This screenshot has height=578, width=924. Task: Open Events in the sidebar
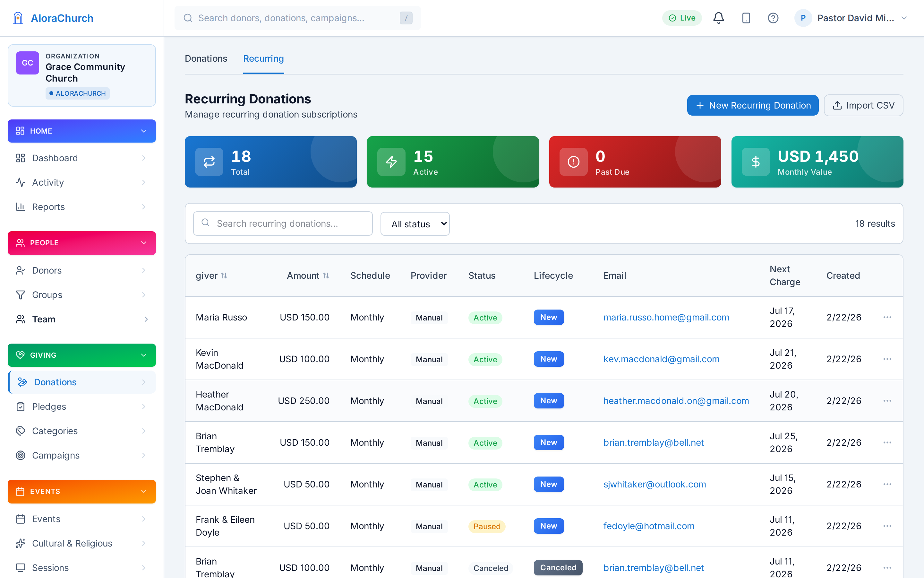[x=82, y=519]
